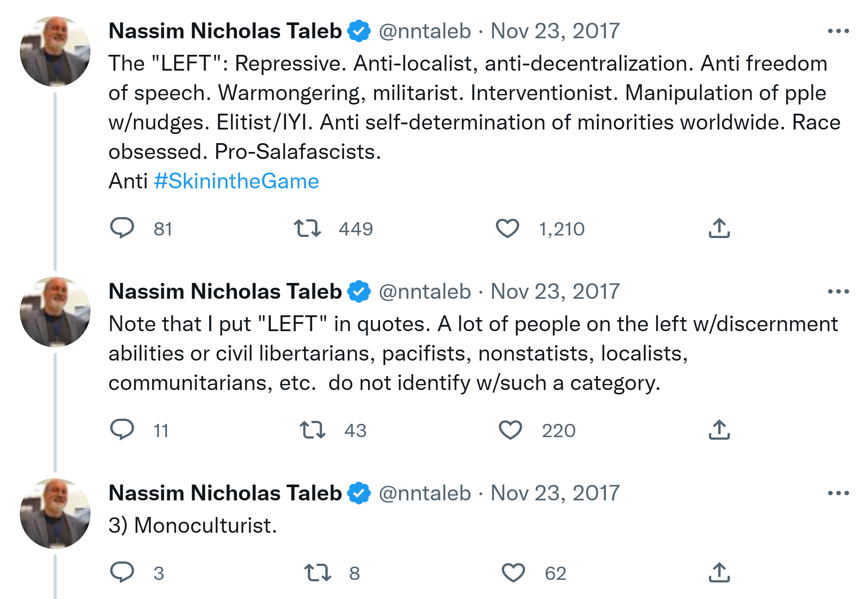Retweet the tweet with 449 retweets
868x599 pixels.
click(x=307, y=228)
